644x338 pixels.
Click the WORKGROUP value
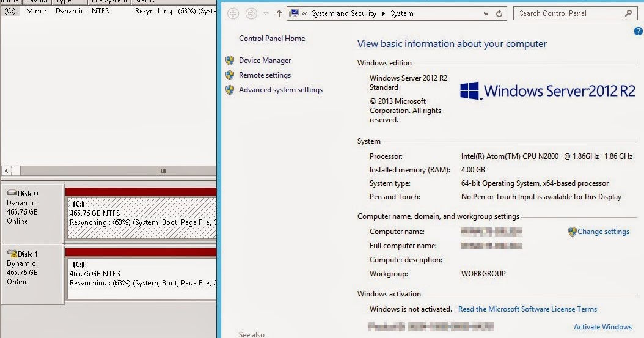click(483, 274)
